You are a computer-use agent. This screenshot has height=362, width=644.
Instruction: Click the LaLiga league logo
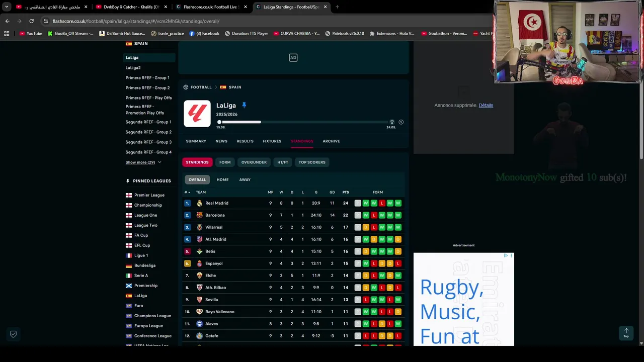(x=197, y=114)
